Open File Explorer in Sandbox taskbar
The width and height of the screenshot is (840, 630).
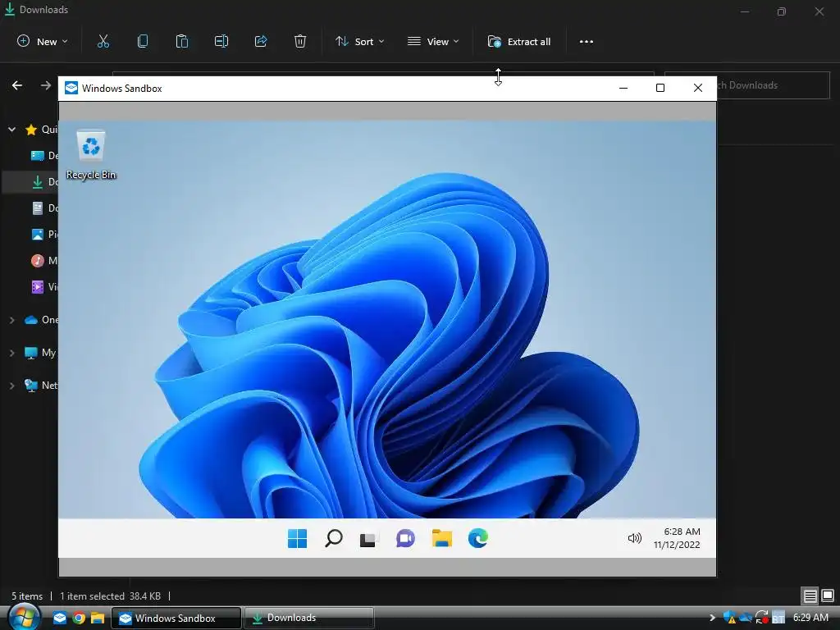pos(442,538)
